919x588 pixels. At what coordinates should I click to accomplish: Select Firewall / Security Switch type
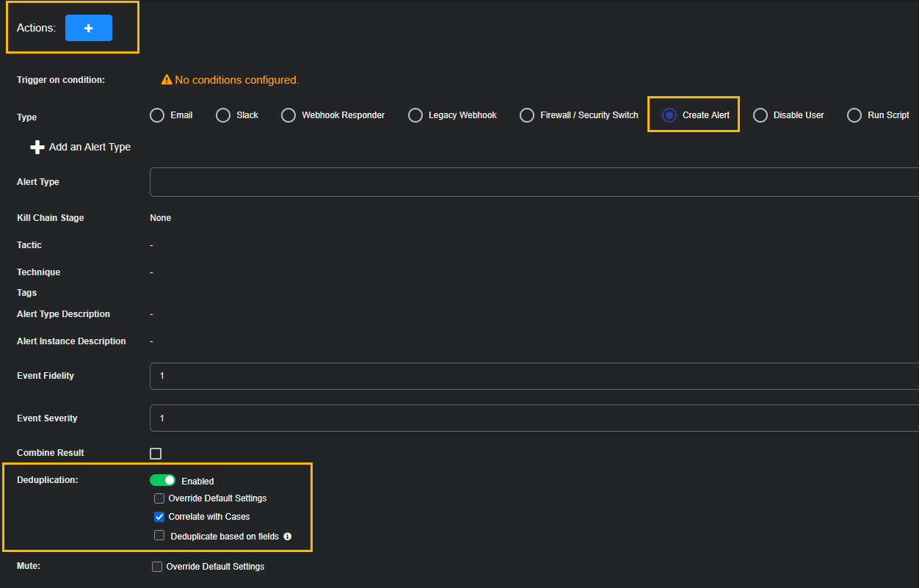527,115
